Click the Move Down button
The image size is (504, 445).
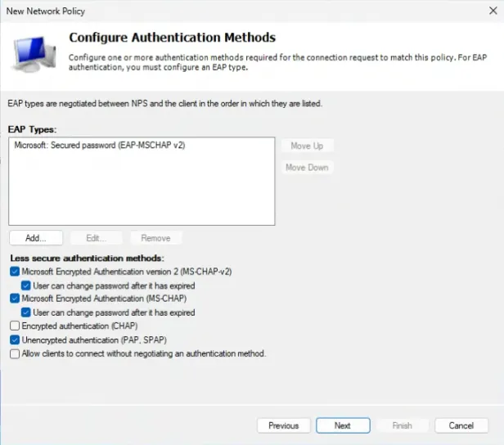pos(307,168)
